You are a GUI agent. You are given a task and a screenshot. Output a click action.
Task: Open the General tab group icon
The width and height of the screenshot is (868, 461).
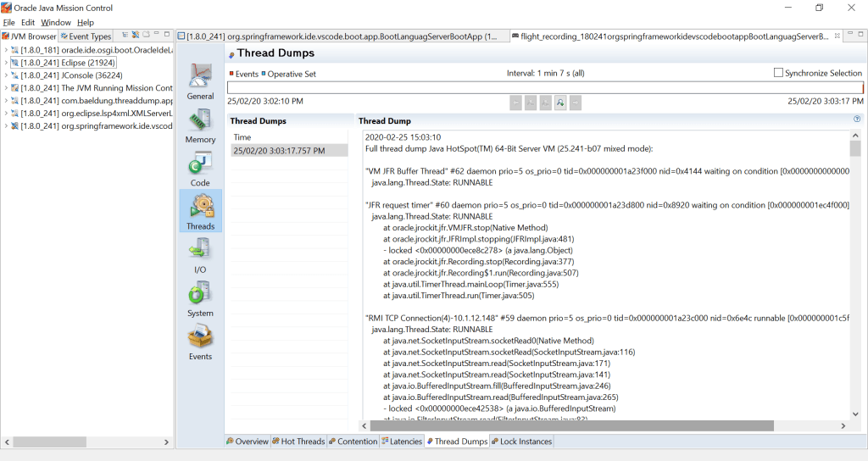tap(200, 75)
